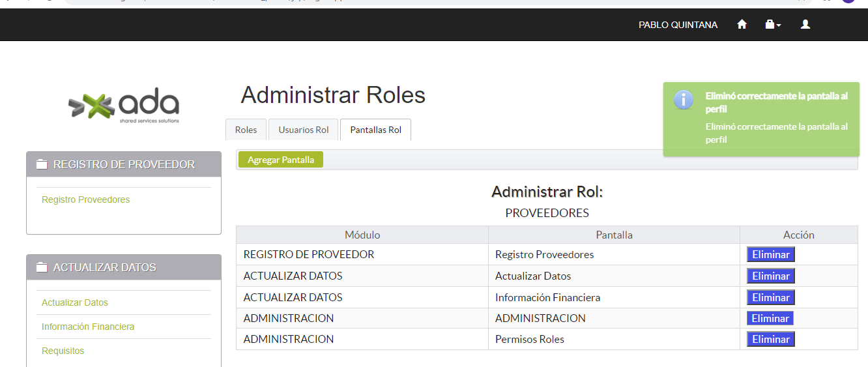This screenshot has height=367, width=868.
Task: Open Información Financiera in sidebar
Action: (x=88, y=327)
